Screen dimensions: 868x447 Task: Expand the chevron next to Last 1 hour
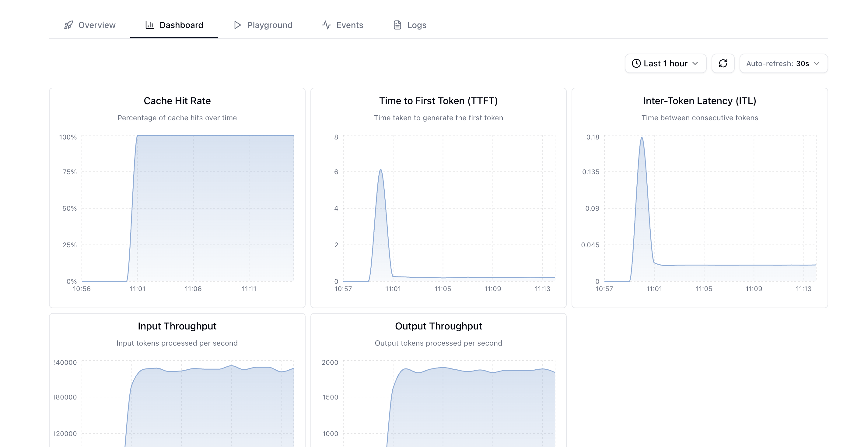point(695,63)
